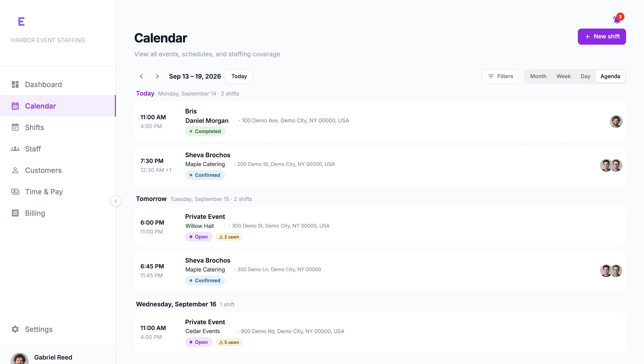
Task: Click the staff avatar on Bris shift
Action: coord(616,121)
